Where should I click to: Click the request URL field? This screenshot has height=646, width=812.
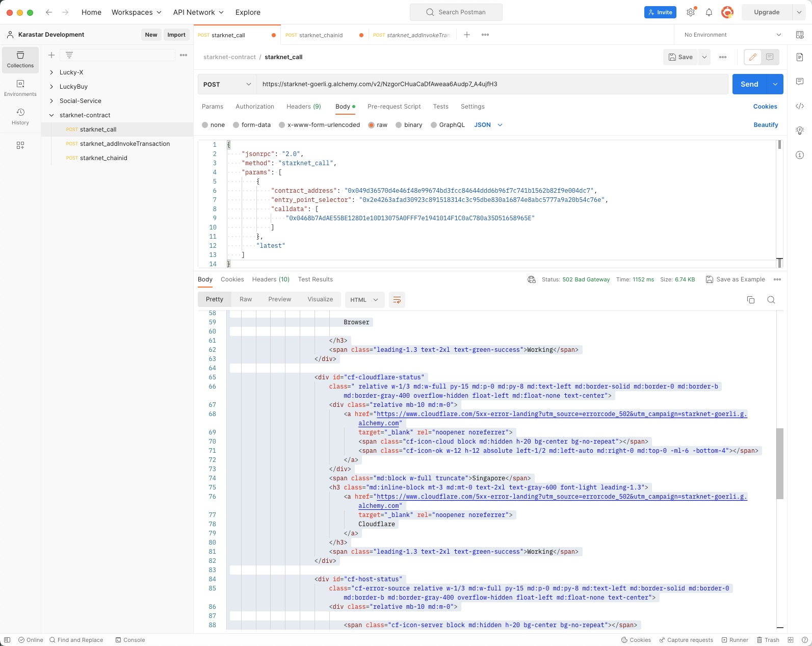(492, 84)
